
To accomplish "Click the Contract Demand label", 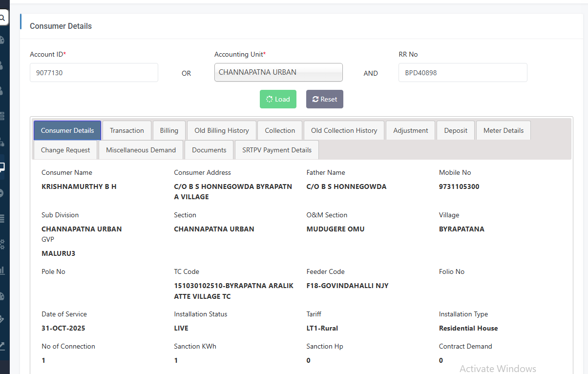I will (x=465, y=346).
